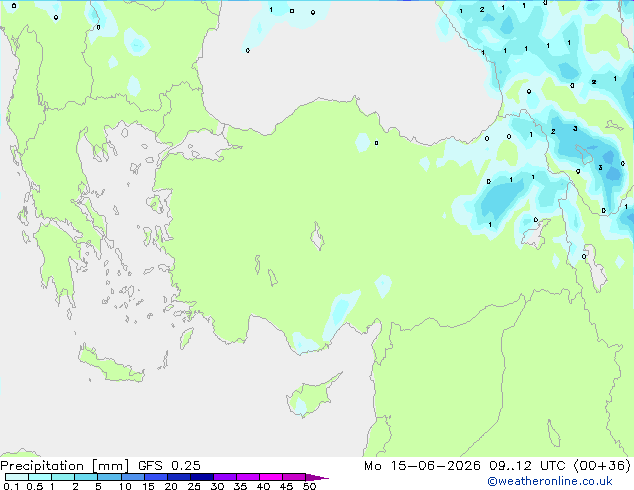Click the 15–20 mm blue legend swatch
Image resolution: width=634 pixels, height=490 pixels.
pos(155,477)
